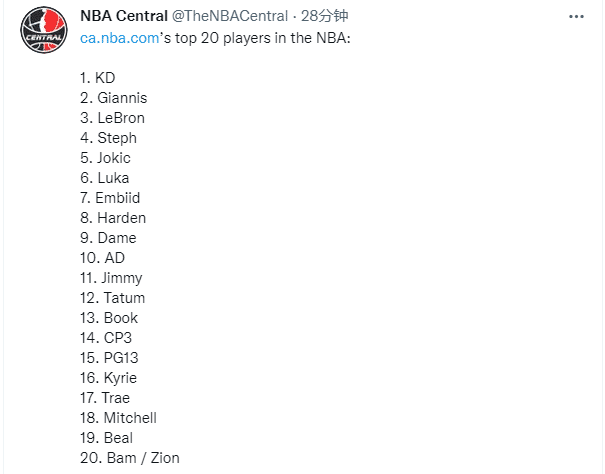Open the 28分钟 timestamp link
605x474 pixels.
[x=324, y=18]
